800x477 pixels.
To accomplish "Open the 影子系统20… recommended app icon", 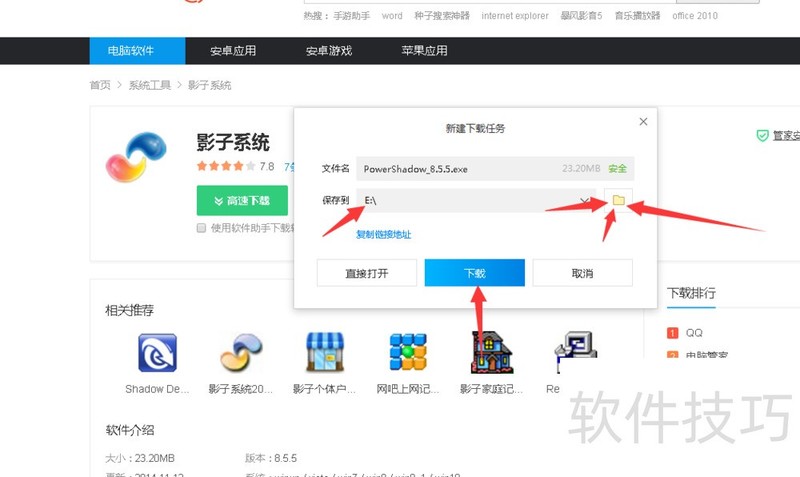I will (x=240, y=353).
